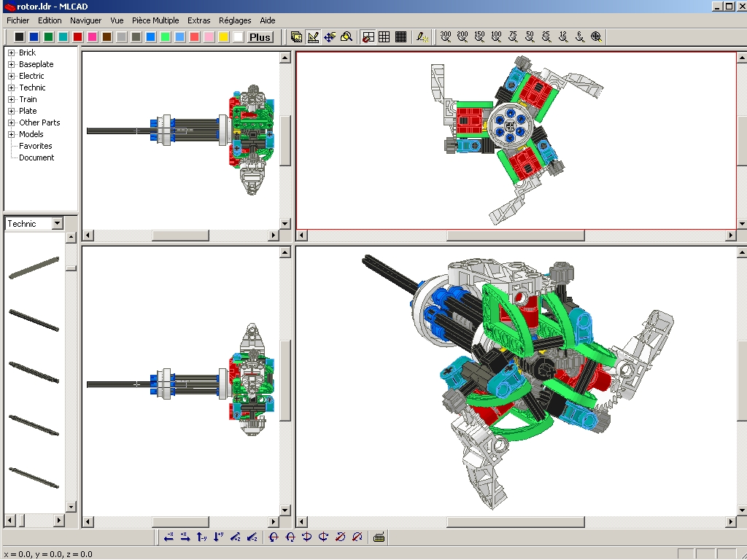The width and height of the screenshot is (747, 560).
Task: Click the parts list scroll-down arrow
Action: click(x=71, y=507)
